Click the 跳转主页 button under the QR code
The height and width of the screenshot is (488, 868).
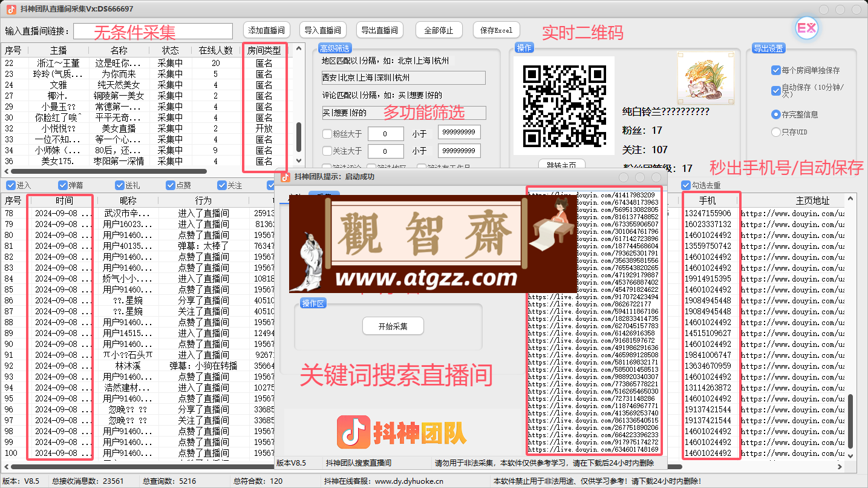tap(561, 165)
